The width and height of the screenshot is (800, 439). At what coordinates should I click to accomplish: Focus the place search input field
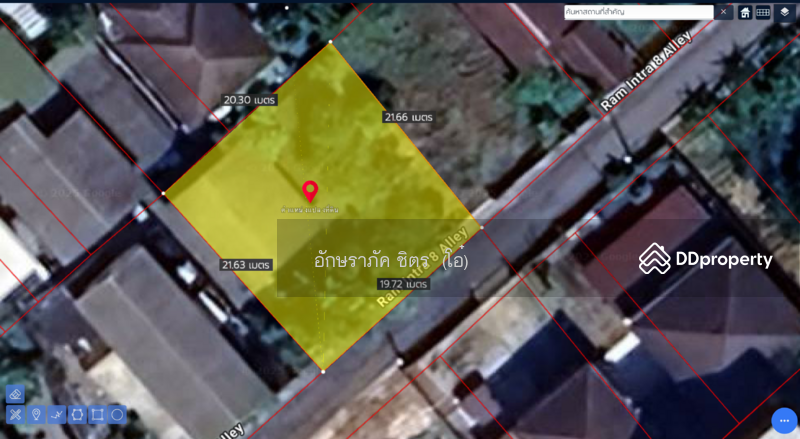(x=638, y=12)
